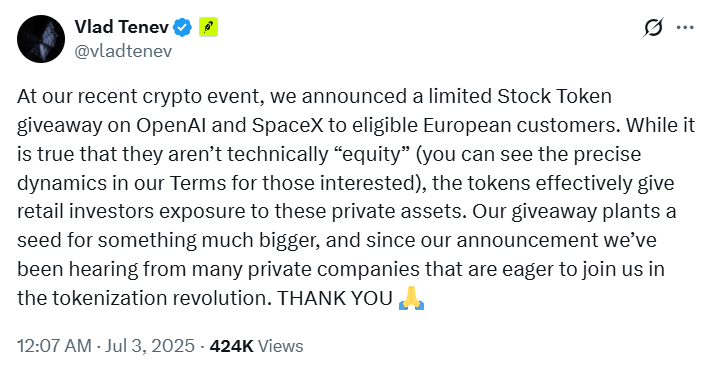
Task: Click the Stock Token phrase
Action: point(555,97)
